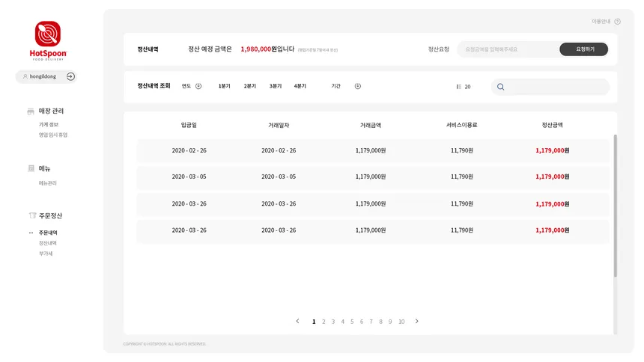Image resolution: width=644 pixels, height=362 pixels.
Task: Select the row with deposit date 2020 - 02 - 26
Action: click(373, 150)
